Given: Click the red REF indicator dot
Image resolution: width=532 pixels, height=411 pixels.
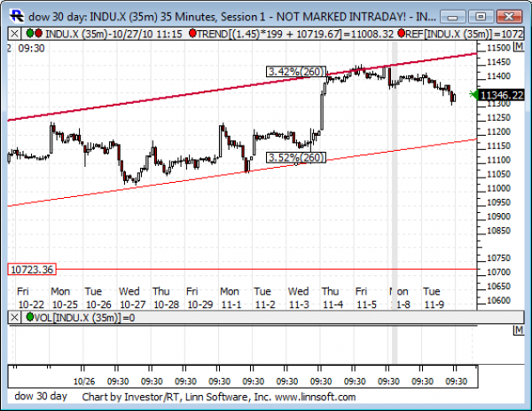Looking at the screenshot, I should tap(402, 33).
